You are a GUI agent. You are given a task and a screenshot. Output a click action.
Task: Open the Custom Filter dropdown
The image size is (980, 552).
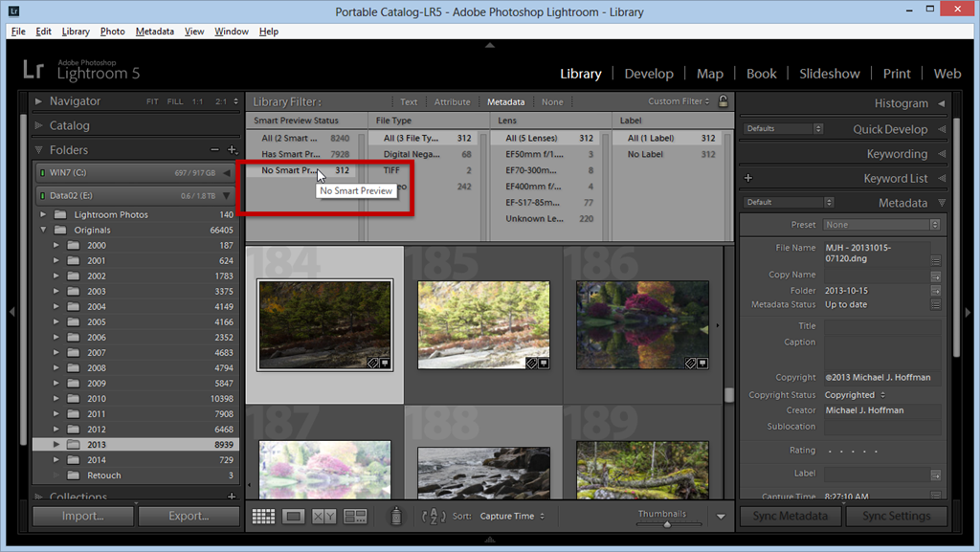[x=679, y=101]
